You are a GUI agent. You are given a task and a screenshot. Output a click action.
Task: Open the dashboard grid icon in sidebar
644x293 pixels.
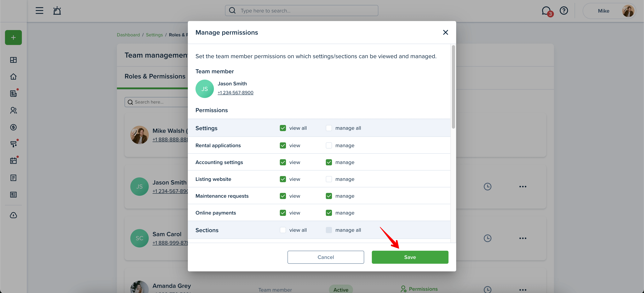13,60
